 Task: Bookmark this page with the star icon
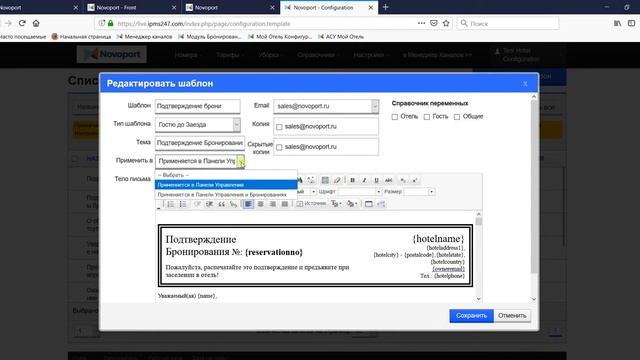point(446,23)
